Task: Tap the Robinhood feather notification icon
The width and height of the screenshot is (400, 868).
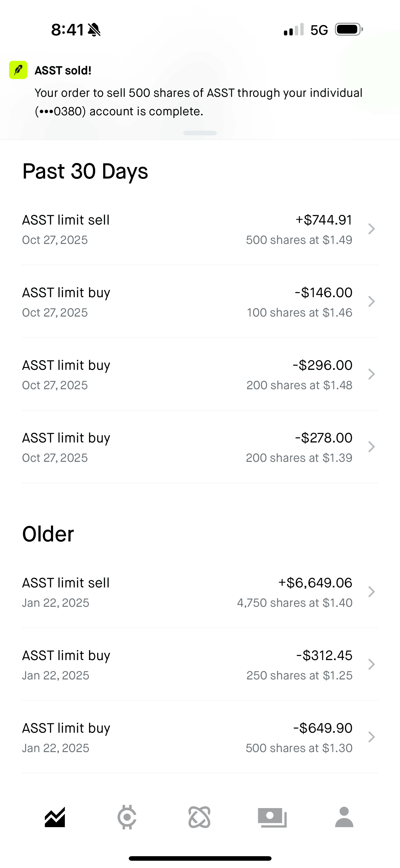Action: (x=18, y=70)
